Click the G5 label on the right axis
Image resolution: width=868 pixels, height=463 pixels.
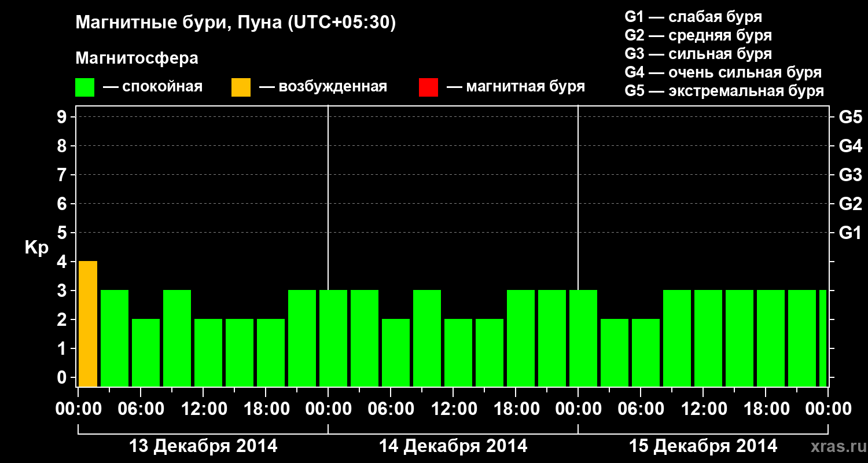coord(851,117)
